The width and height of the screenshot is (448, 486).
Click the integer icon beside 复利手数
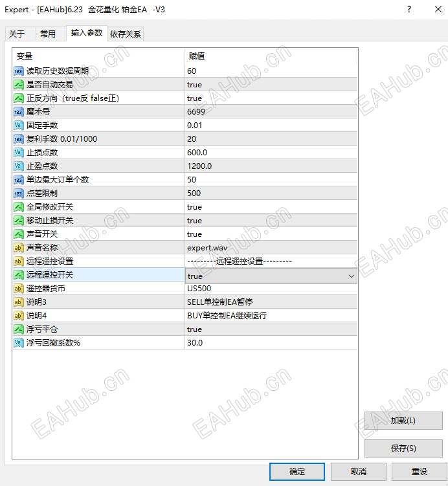point(19,139)
